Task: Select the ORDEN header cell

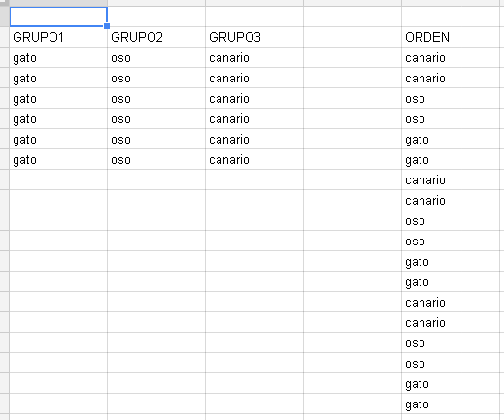Action: [451, 37]
